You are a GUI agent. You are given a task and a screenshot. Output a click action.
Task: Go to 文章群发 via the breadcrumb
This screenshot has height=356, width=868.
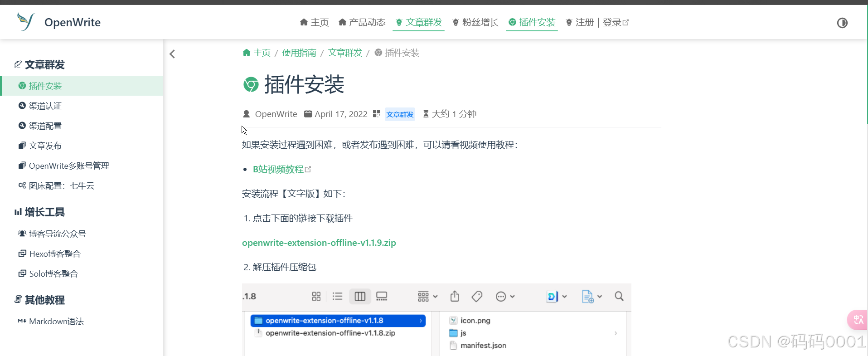[x=345, y=53]
